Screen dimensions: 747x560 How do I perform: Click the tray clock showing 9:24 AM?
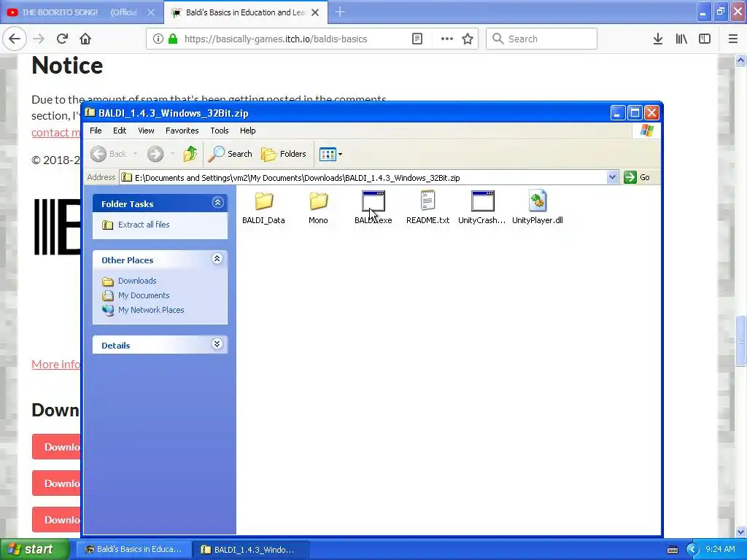[720, 549]
